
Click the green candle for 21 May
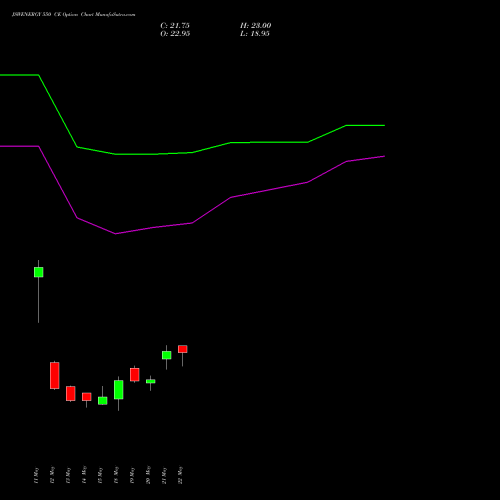[x=167, y=355]
